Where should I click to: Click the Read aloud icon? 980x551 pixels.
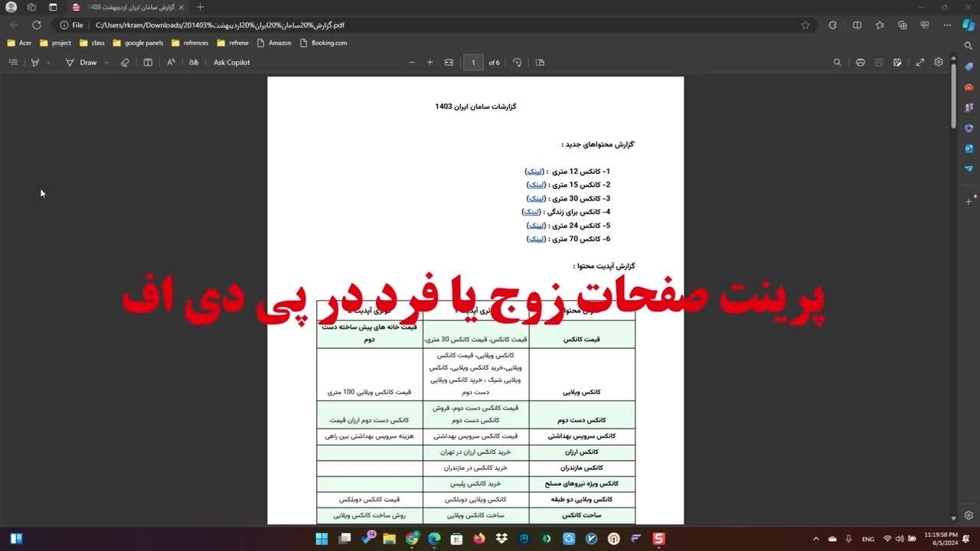(x=171, y=63)
